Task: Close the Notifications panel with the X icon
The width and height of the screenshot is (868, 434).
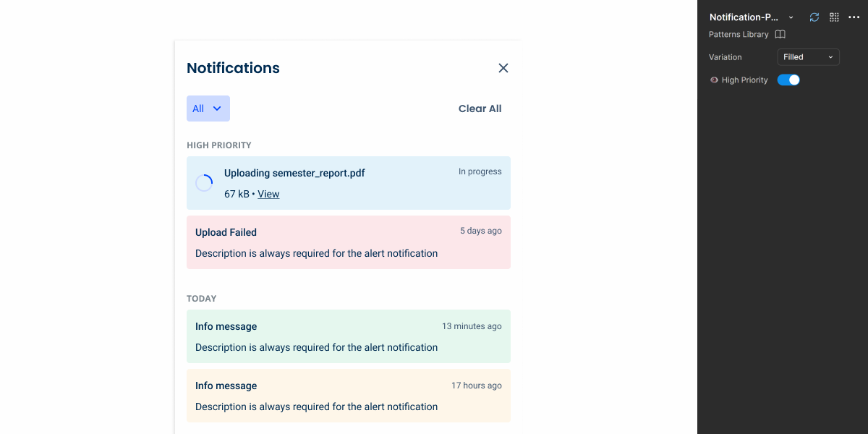Action: pyautogui.click(x=503, y=68)
